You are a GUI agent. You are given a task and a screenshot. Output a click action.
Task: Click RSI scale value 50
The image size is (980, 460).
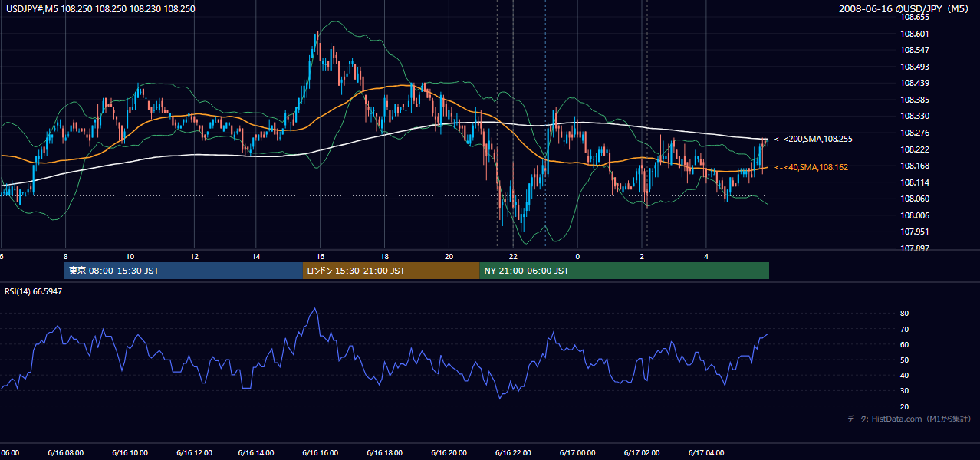[904, 360]
